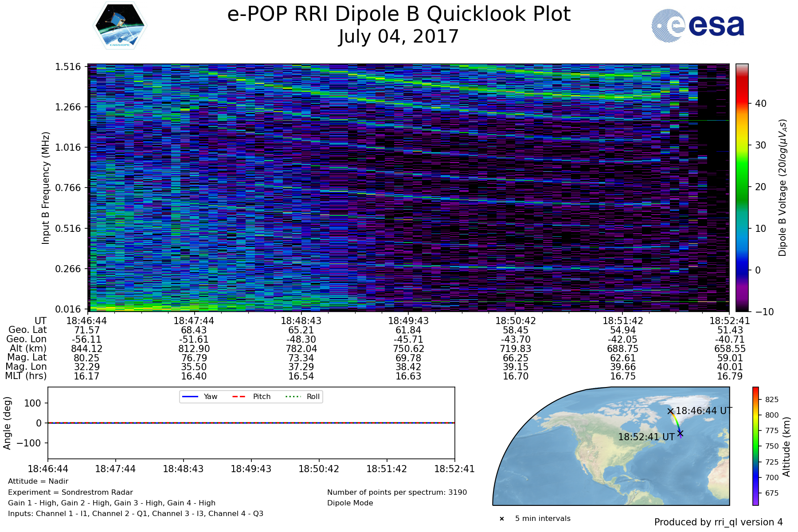Click the 18:52:41 UT end marker on map

[680, 433]
